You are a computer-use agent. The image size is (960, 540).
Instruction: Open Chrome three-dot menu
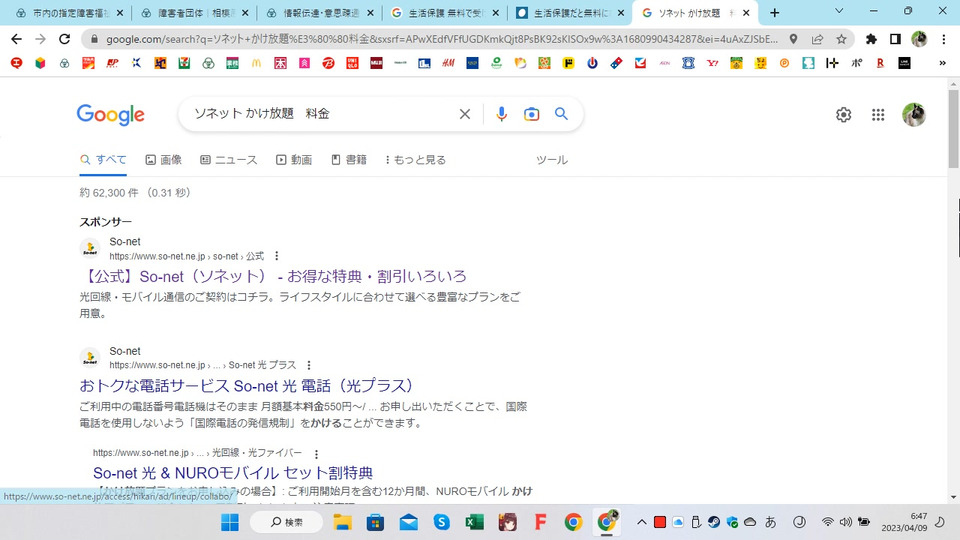pyautogui.click(x=943, y=39)
